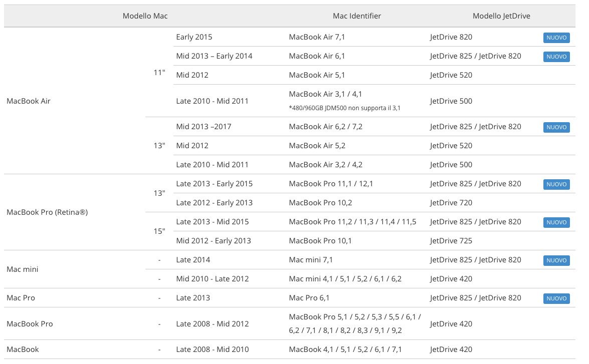The width and height of the screenshot is (589, 364).
Task: Click the Mac mini category label
Action: click(23, 269)
